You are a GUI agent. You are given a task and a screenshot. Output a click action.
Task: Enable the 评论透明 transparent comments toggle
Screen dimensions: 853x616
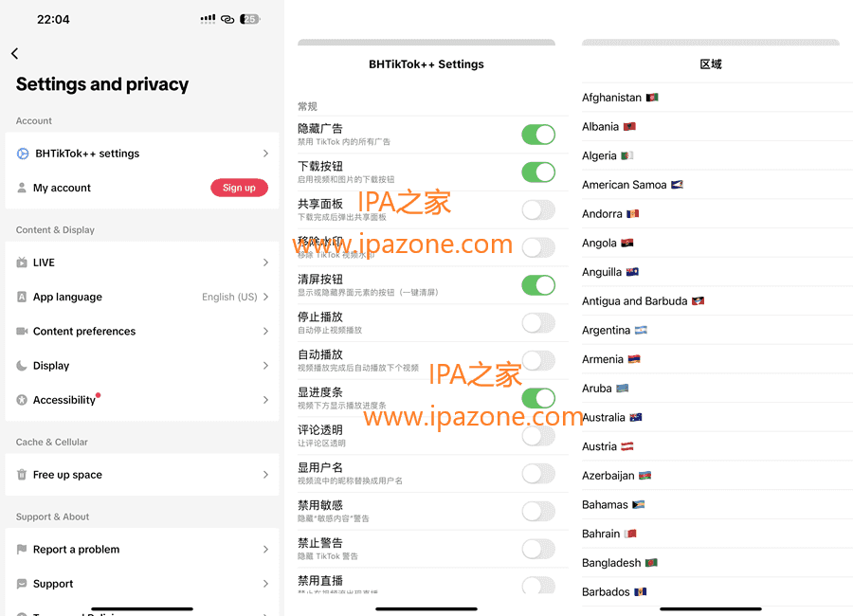coord(538,436)
